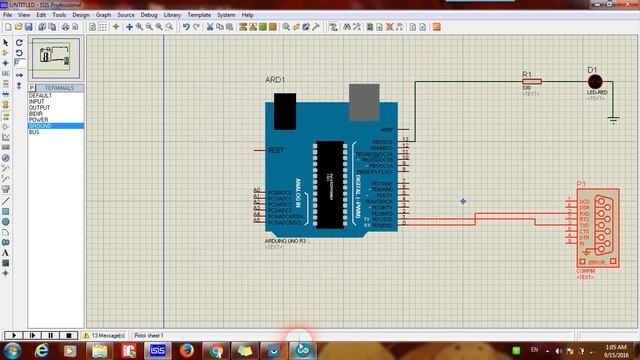Open the Help menu
640x360 pixels.
click(247, 15)
